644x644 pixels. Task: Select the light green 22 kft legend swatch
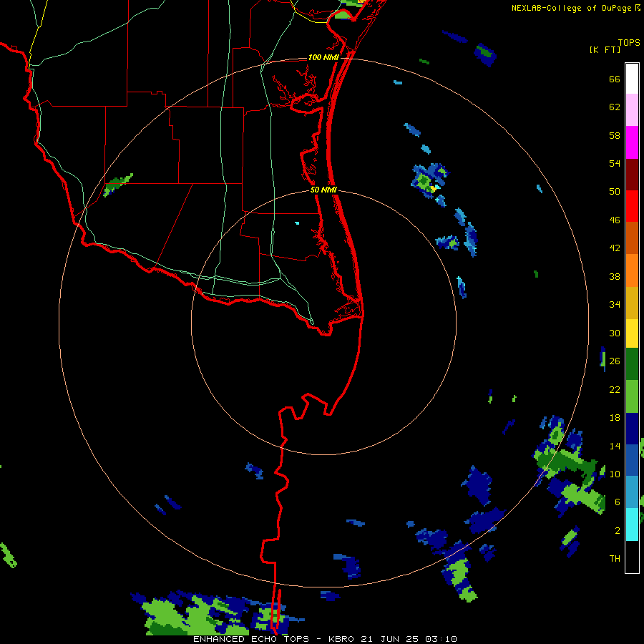(632, 396)
